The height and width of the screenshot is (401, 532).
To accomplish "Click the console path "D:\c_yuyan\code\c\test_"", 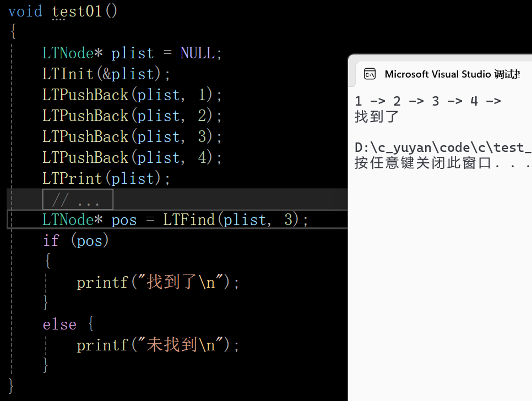I will click(x=443, y=148).
